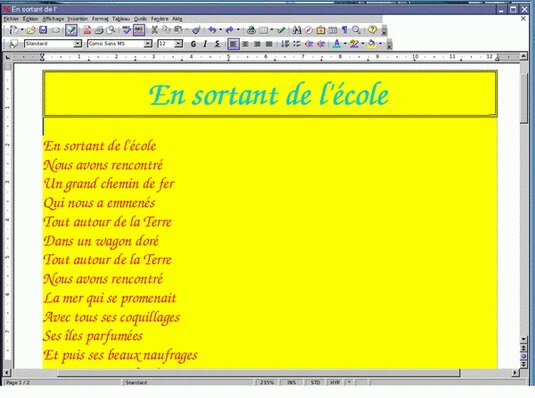Toggle AutoSpellcheck button

coord(139,30)
